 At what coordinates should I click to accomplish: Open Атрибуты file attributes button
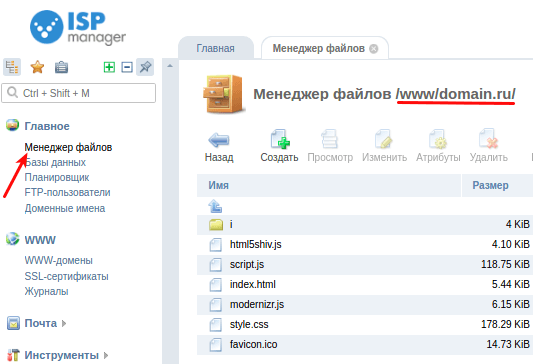click(x=438, y=146)
